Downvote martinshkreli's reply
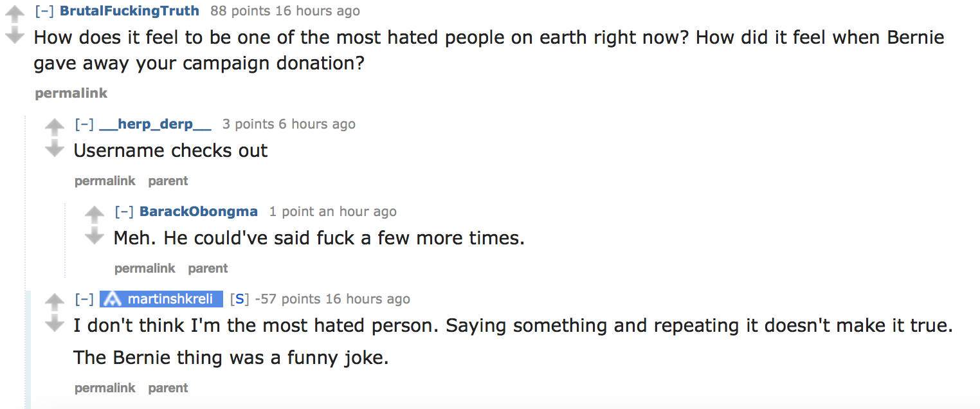 (55, 323)
